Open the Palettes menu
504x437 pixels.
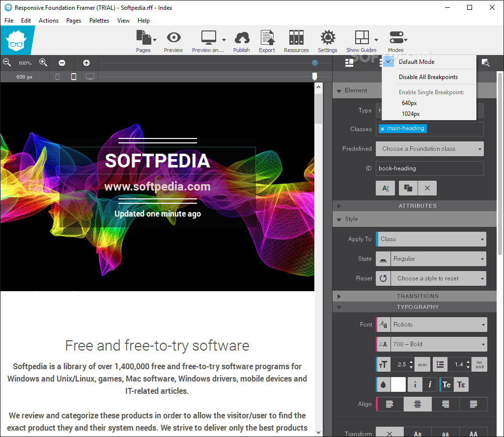coord(99,21)
